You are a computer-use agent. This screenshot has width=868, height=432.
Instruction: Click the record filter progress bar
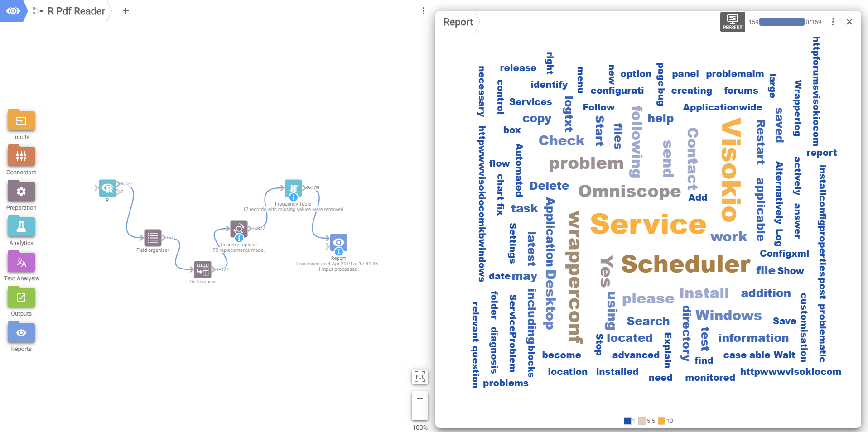pyautogui.click(x=781, y=22)
